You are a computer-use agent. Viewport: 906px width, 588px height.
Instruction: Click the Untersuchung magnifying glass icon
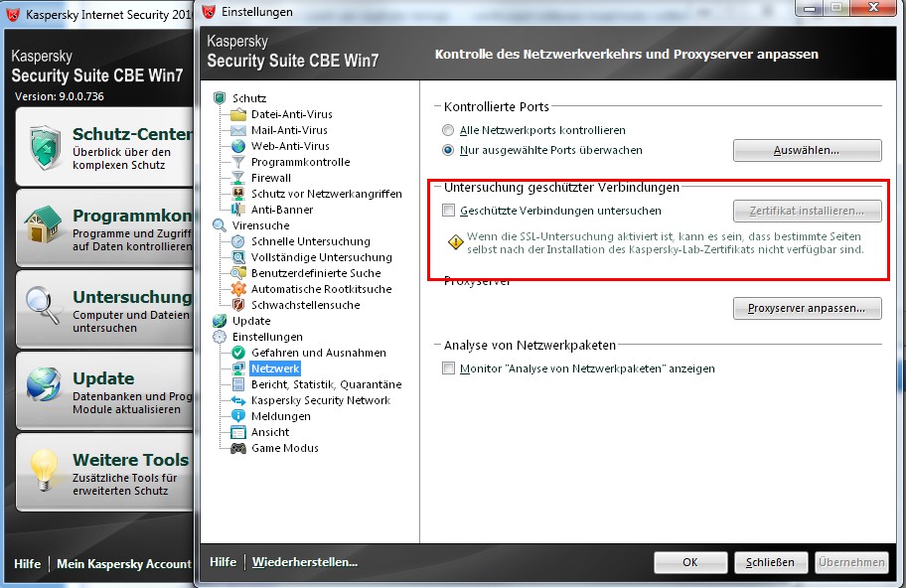click(x=43, y=304)
